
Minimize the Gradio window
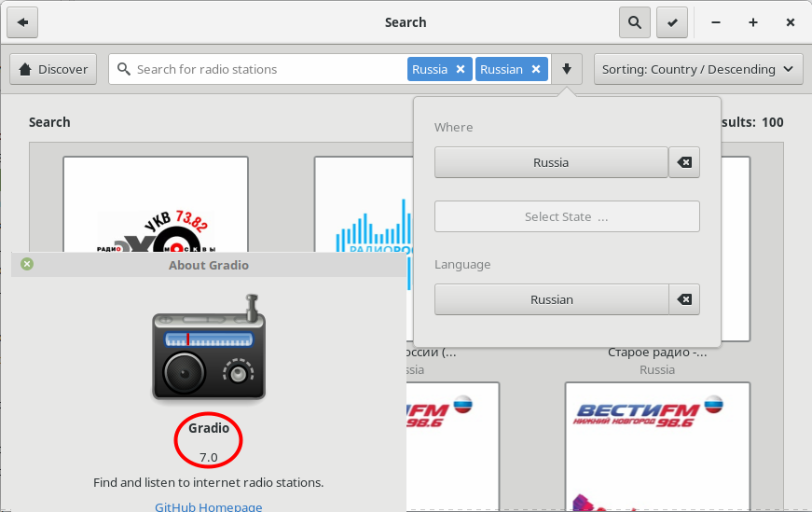tap(716, 22)
